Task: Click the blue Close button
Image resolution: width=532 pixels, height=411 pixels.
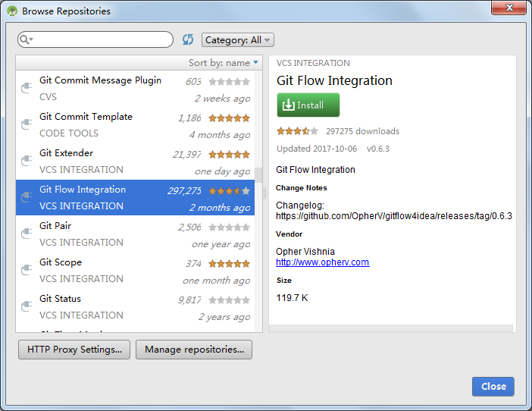Action: pos(493,386)
